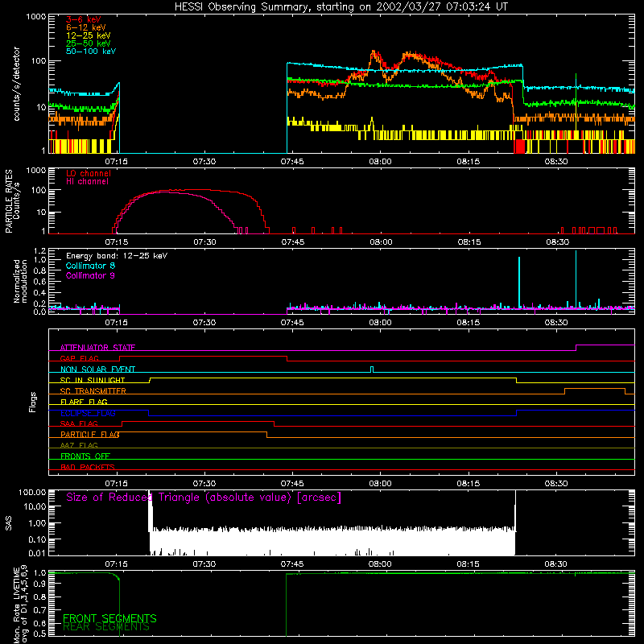Click the NON SOLAR EVENT bump near 08:00
The image size is (644, 644).
click(x=372, y=369)
